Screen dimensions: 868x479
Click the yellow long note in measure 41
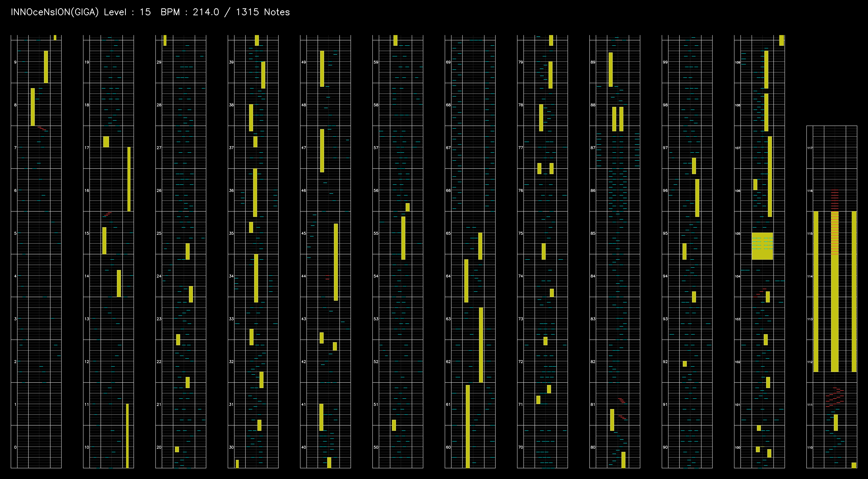321,417
